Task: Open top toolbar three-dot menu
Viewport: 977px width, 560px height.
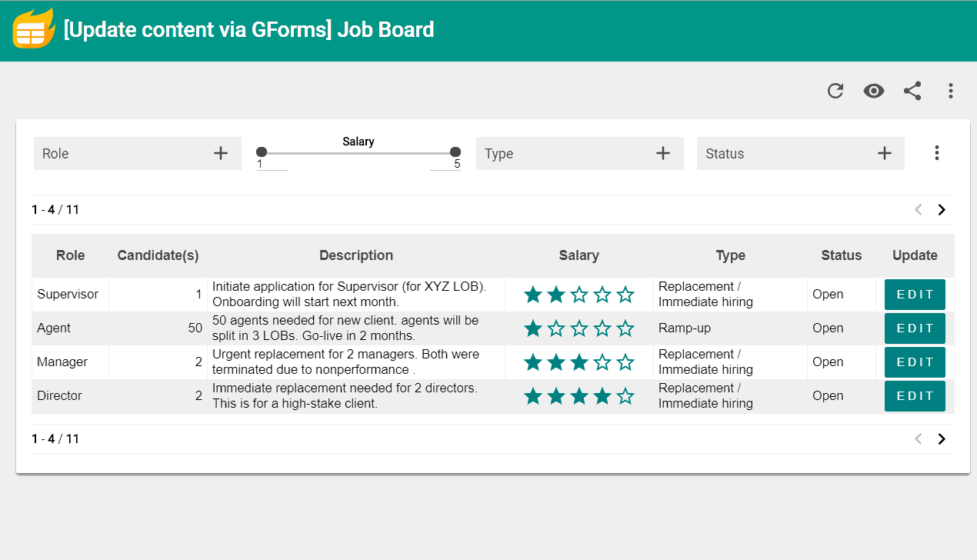Action: [951, 91]
